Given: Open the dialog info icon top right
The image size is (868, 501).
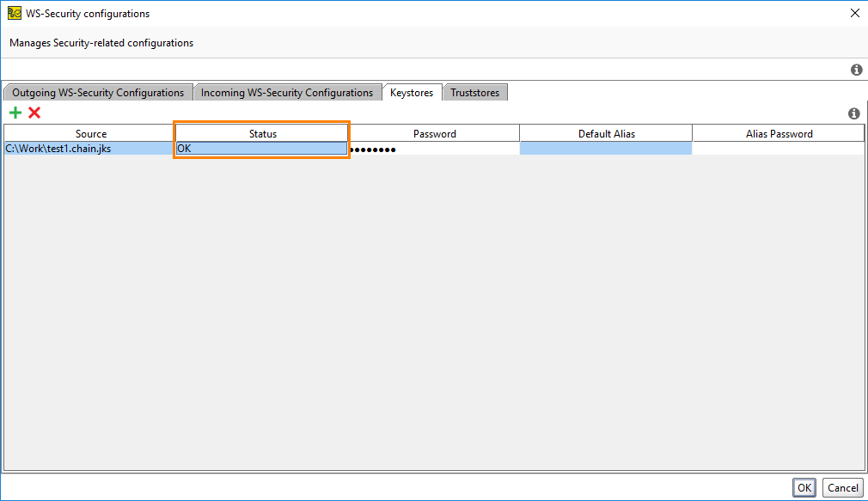Looking at the screenshot, I should click(856, 70).
